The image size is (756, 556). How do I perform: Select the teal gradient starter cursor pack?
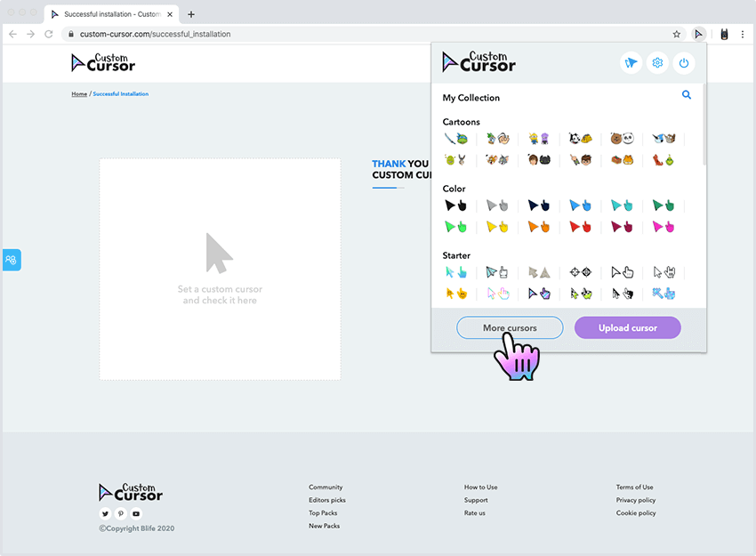pos(455,272)
